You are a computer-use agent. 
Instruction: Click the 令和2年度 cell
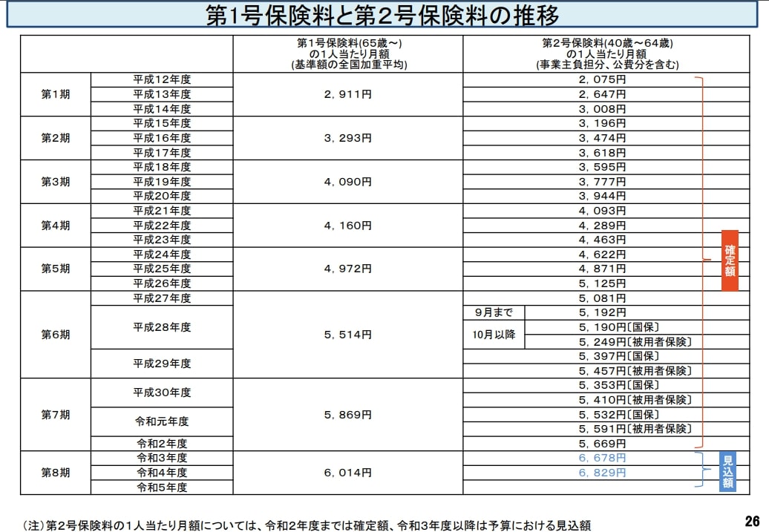pyautogui.click(x=162, y=444)
